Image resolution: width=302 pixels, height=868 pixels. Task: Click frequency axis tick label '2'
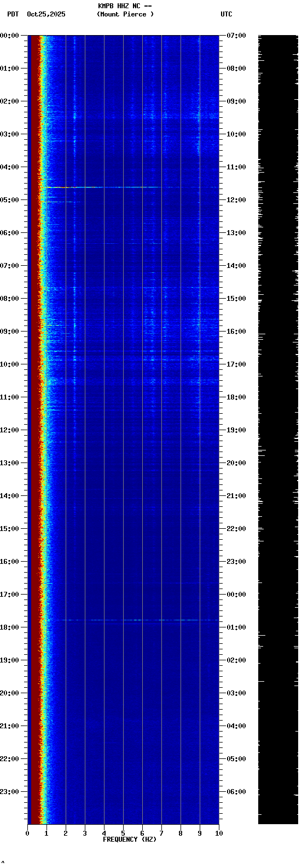tap(66, 833)
